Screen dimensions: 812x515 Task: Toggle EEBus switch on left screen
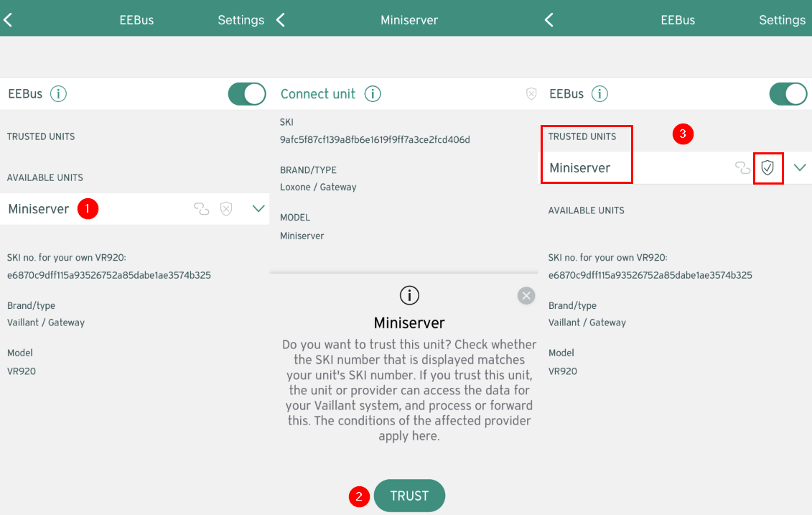click(x=247, y=94)
